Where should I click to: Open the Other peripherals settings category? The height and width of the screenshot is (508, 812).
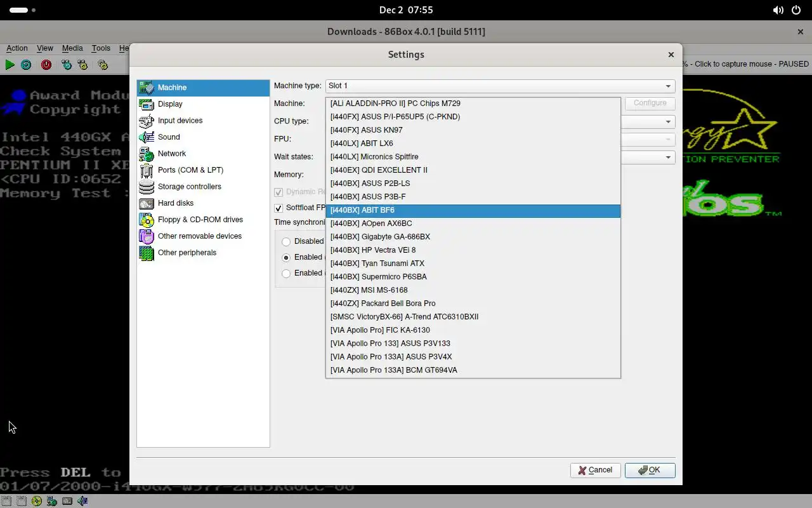click(203, 253)
